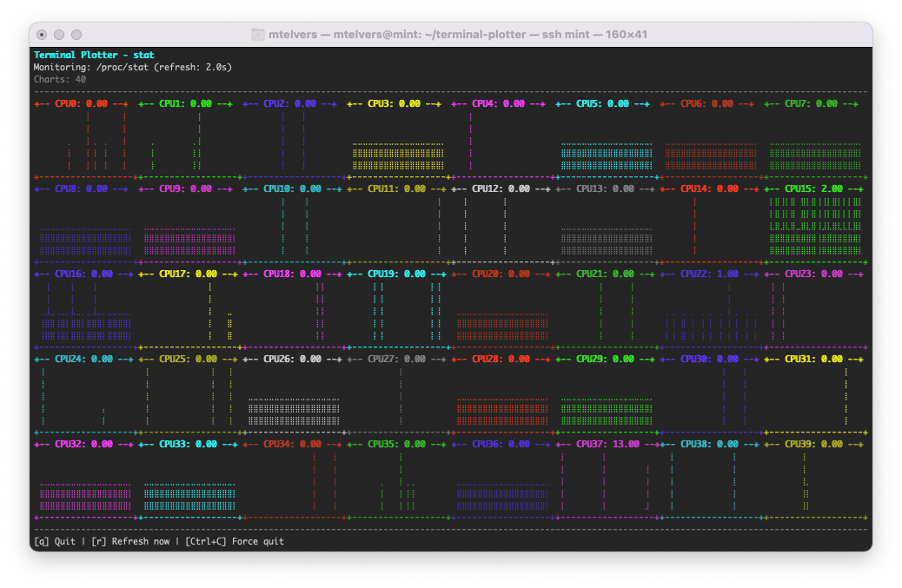Click the CPU22: 1.00 chart label
902x588 pixels.
click(x=709, y=274)
